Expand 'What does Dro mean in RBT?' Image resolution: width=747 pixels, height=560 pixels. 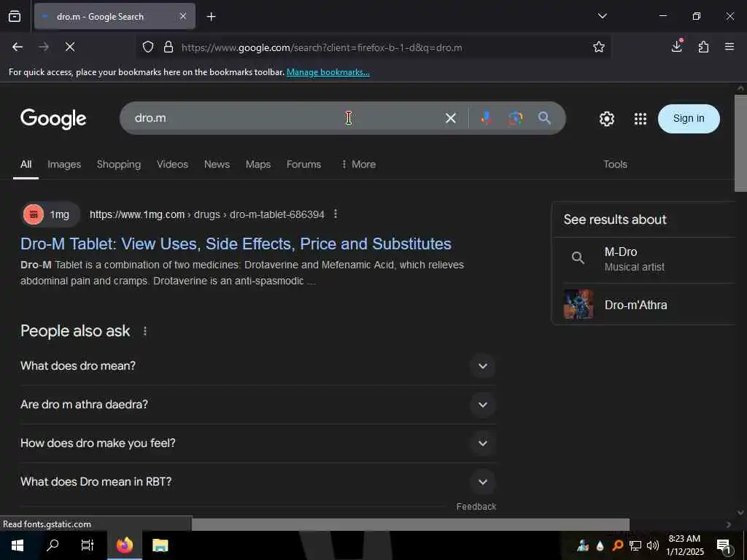(258, 481)
